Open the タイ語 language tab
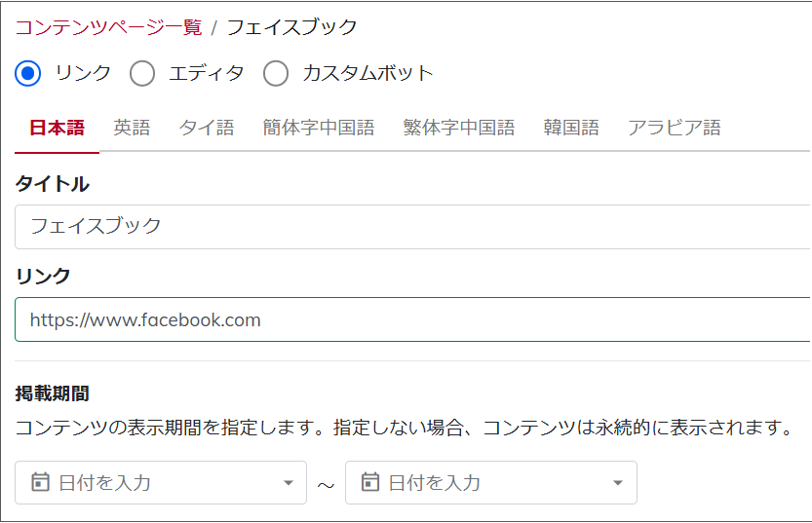The height and width of the screenshot is (523, 812). [207, 128]
